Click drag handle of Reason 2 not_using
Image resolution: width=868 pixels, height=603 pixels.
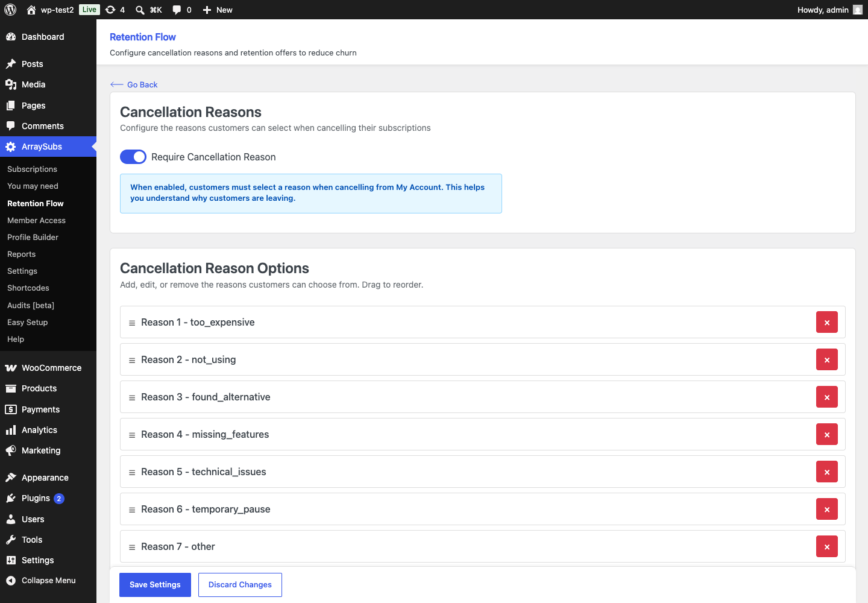point(132,361)
